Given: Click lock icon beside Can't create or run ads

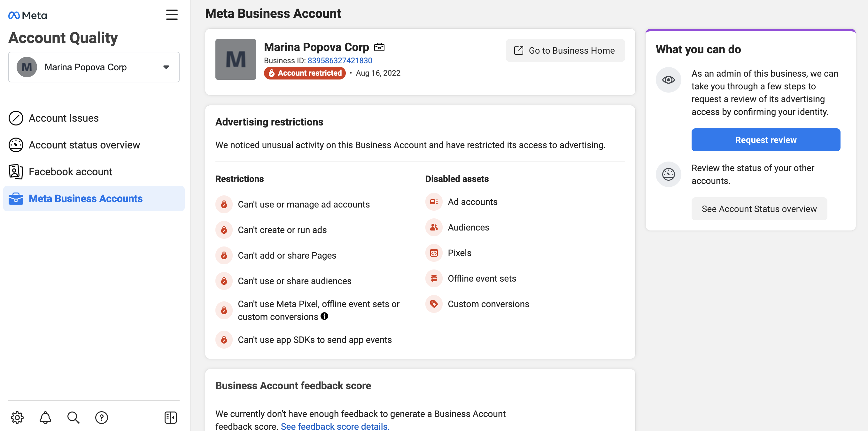Looking at the screenshot, I should (x=224, y=230).
